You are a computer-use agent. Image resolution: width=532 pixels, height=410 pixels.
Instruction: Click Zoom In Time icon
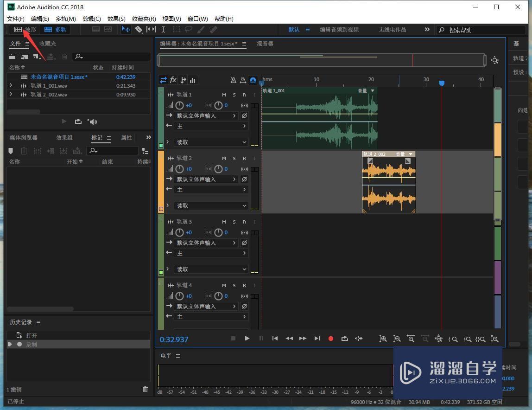411,339
